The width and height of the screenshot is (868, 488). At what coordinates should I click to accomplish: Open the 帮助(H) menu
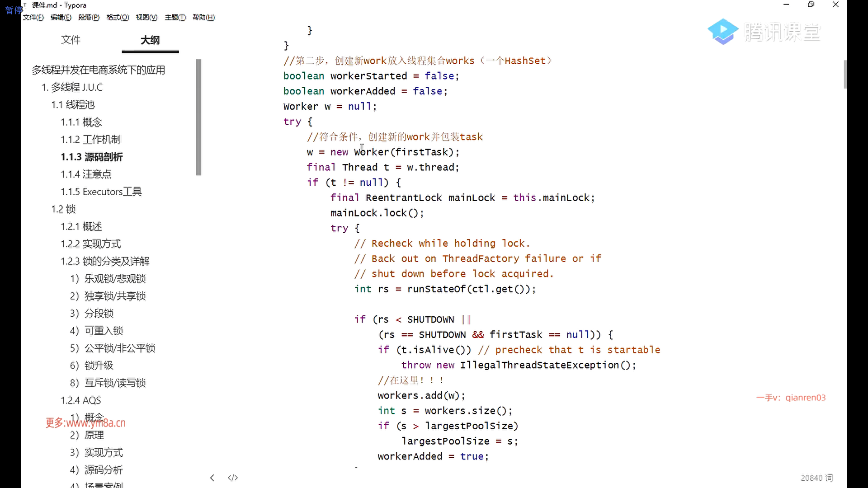tap(203, 17)
